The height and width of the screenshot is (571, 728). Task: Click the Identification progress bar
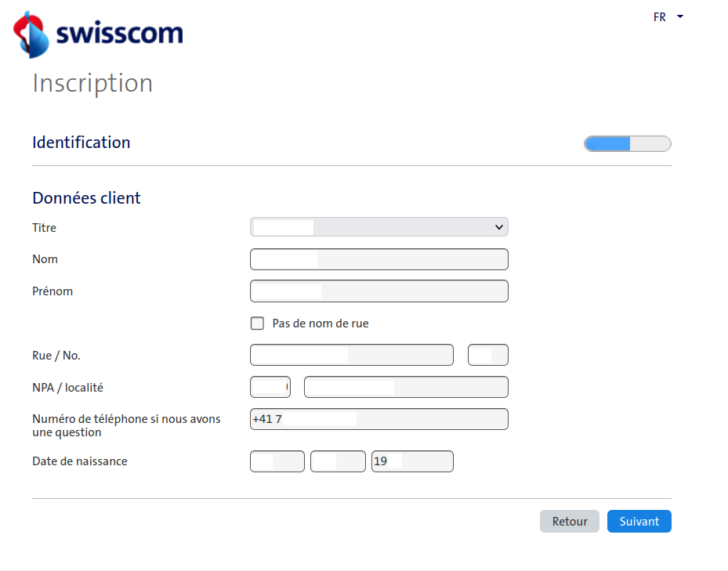pos(627,144)
